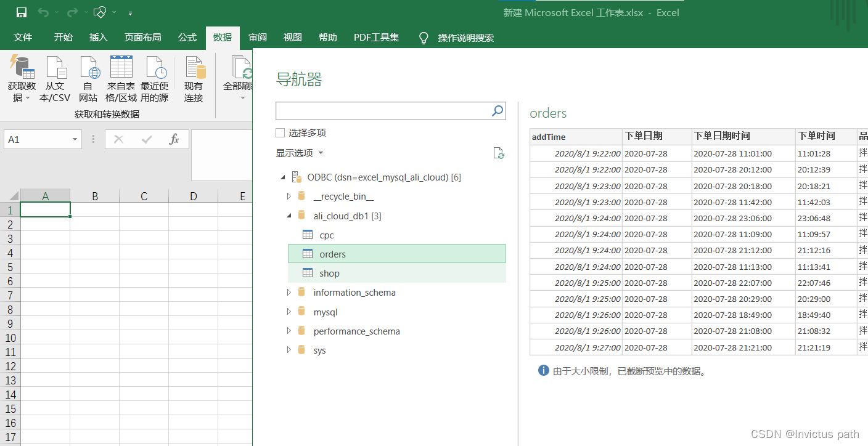Expand the mysql database node arrow
Image resolution: width=868 pixels, height=446 pixels.
pyautogui.click(x=289, y=312)
